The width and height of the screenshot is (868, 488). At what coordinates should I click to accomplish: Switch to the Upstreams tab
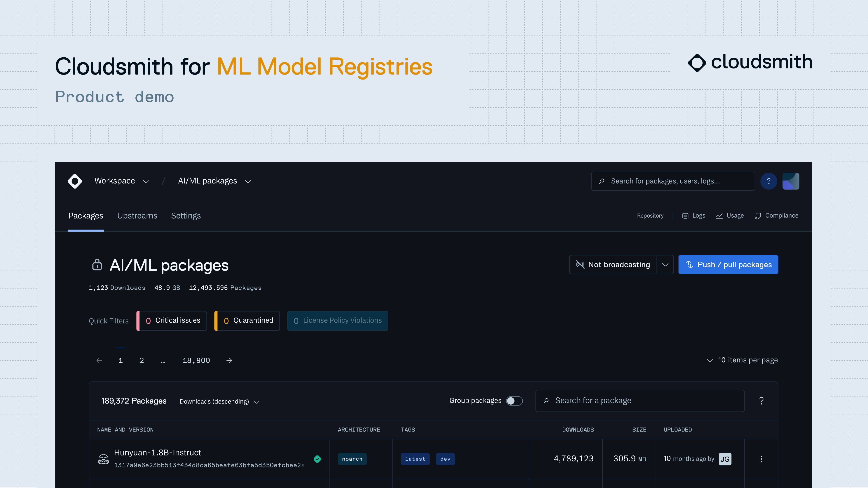tap(137, 216)
